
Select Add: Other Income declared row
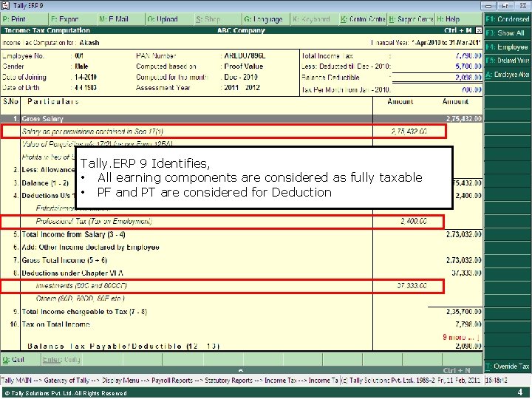click(241, 248)
